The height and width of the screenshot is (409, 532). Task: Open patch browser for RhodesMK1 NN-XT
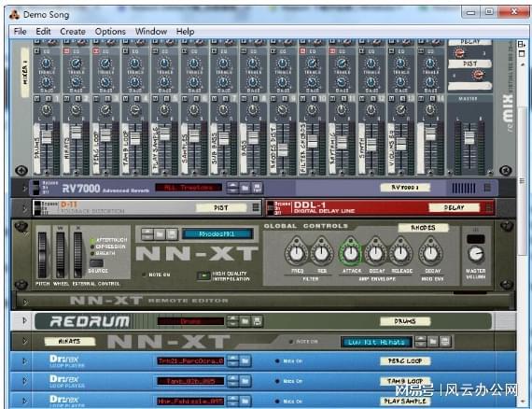coord(160,234)
